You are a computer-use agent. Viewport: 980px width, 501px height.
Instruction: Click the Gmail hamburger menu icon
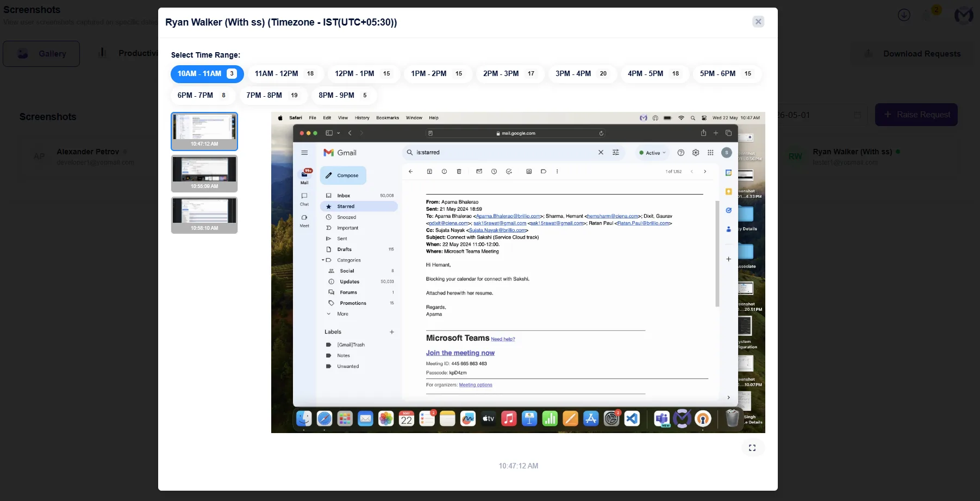click(304, 153)
